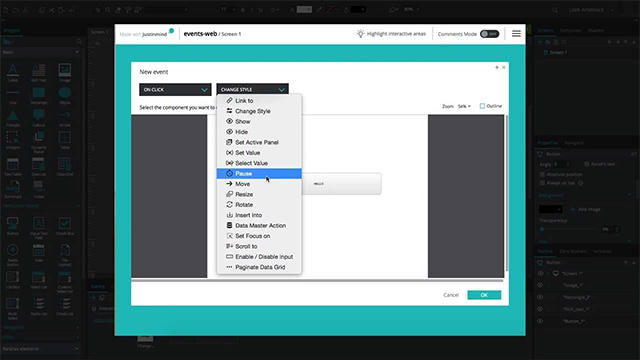This screenshot has height=360, width=640.
Task: Click the Link to chain icon
Action: 229,100
